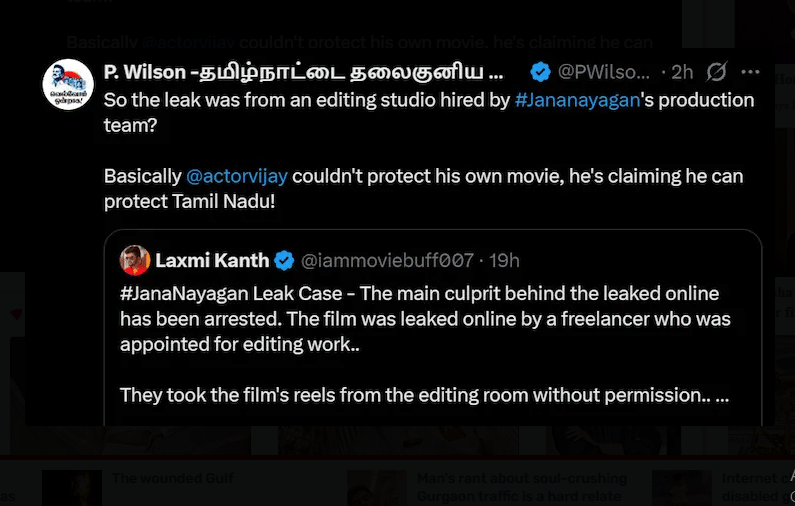Image resolution: width=795 pixels, height=506 pixels.
Task: Click P. Wilson's blue verified badge
Action: (x=540, y=72)
